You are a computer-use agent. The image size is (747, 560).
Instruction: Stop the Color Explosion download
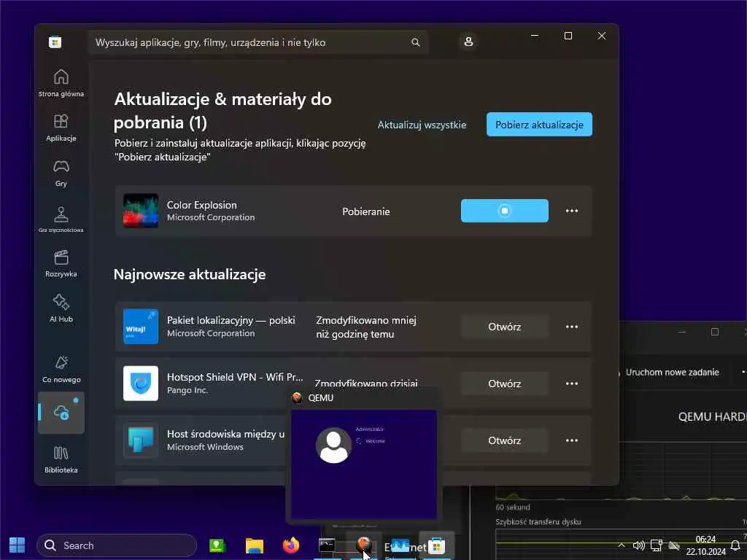(x=505, y=211)
